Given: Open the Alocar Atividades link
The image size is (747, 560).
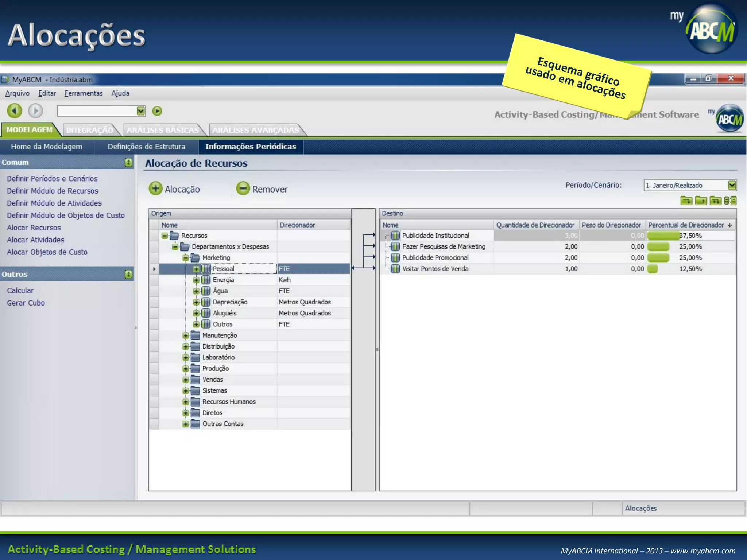Looking at the screenshot, I should (x=36, y=240).
